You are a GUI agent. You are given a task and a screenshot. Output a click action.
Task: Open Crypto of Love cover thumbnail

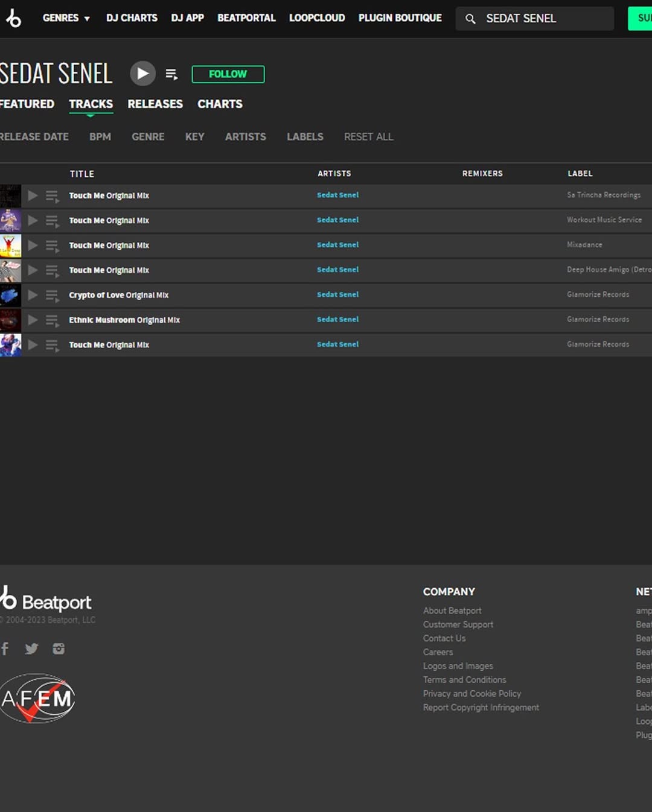pos(10,296)
